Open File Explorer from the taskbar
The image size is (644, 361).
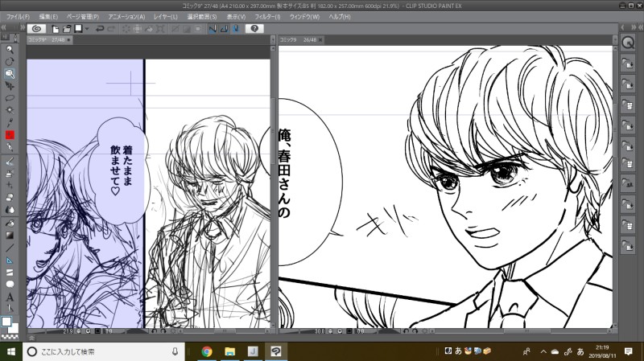pos(229,351)
